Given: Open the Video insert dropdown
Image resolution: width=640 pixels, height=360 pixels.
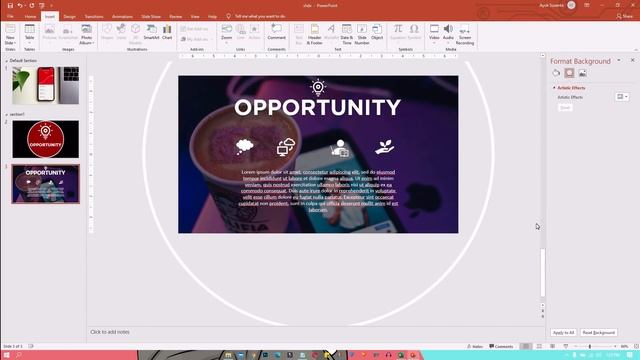Looking at the screenshot, I should 434,33.
